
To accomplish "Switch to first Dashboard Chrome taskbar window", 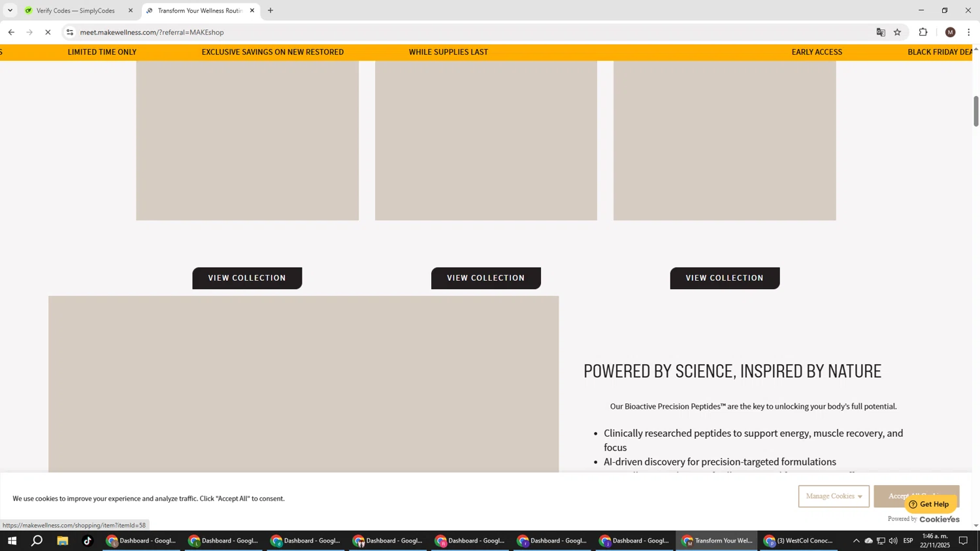I will [x=142, y=541].
